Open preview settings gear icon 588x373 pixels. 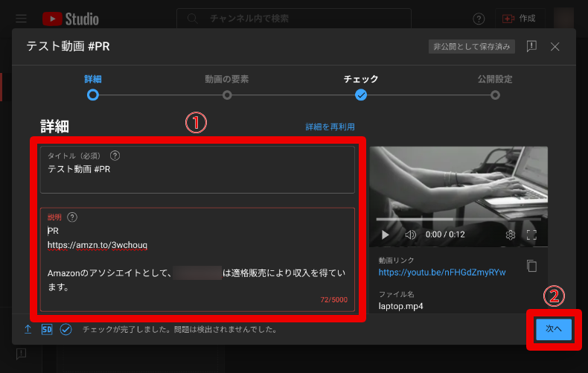coord(510,235)
